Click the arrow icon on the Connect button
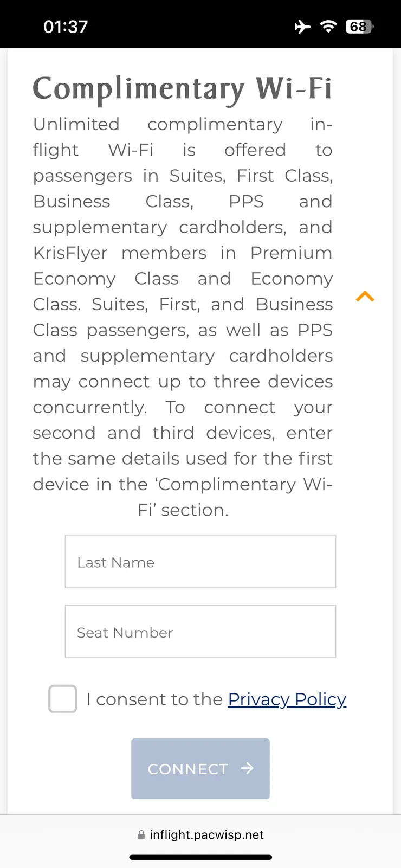The image size is (401, 868). click(x=247, y=768)
